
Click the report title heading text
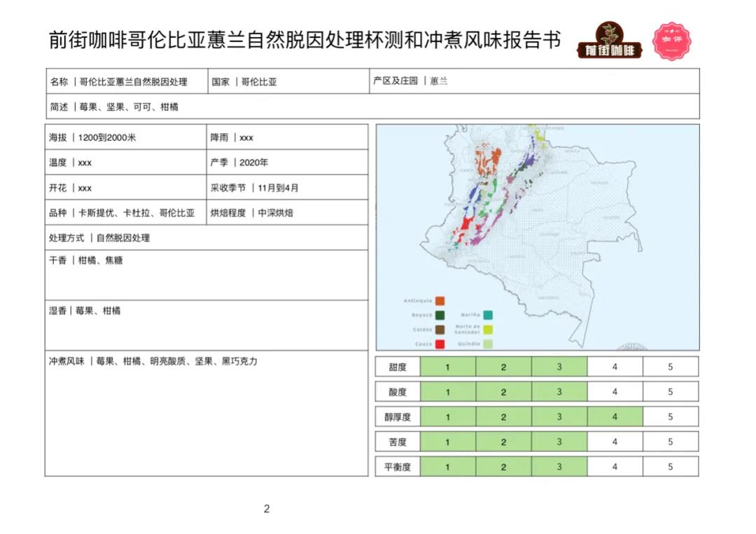[305, 40]
